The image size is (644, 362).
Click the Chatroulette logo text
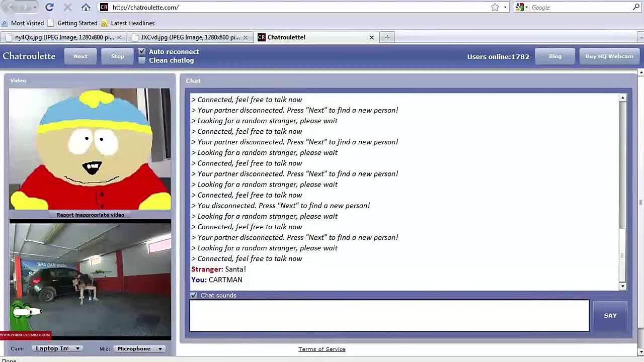(x=29, y=56)
